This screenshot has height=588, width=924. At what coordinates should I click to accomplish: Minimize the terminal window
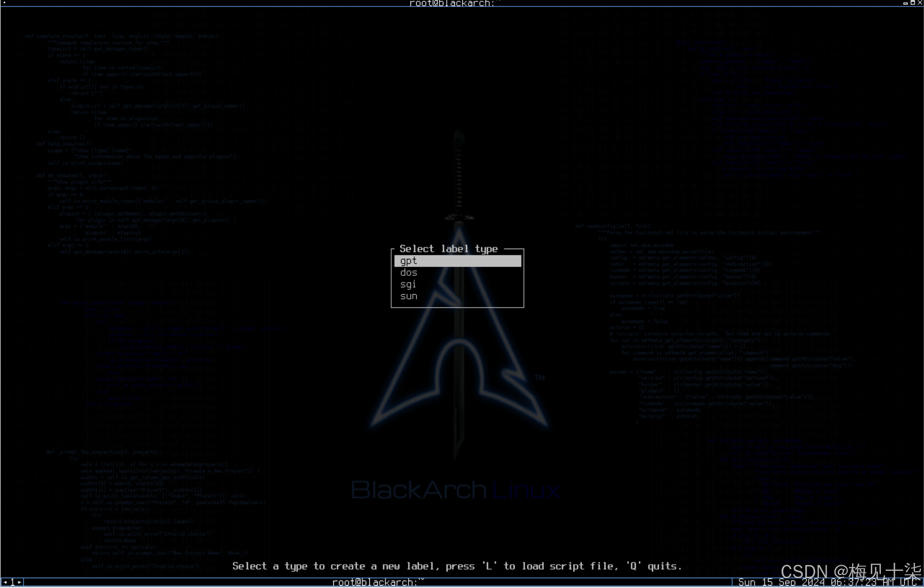[905, 3]
